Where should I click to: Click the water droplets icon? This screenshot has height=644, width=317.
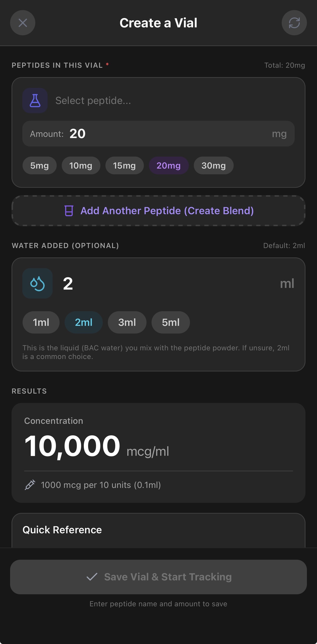click(x=37, y=283)
